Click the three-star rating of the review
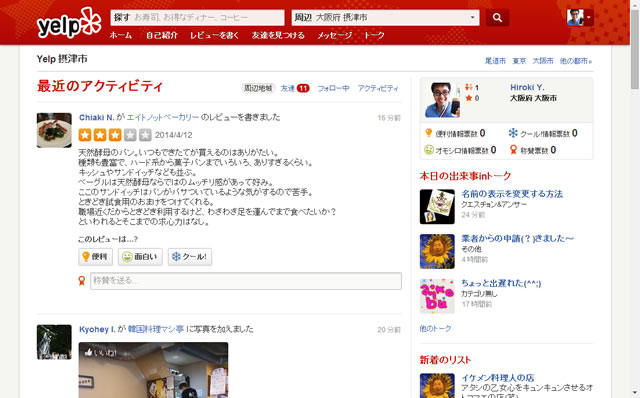Image resolution: width=640 pixels, height=398 pixels. (115, 135)
